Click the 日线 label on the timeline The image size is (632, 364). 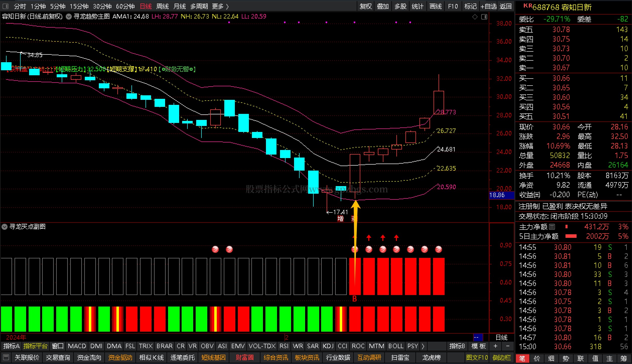pyautogui.click(x=502, y=337)
